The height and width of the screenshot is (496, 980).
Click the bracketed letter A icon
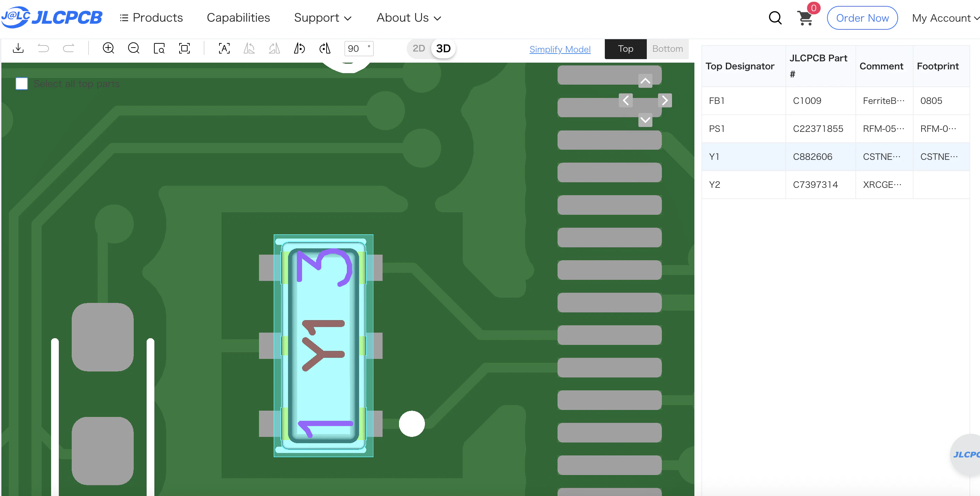[x=224, y=48]
